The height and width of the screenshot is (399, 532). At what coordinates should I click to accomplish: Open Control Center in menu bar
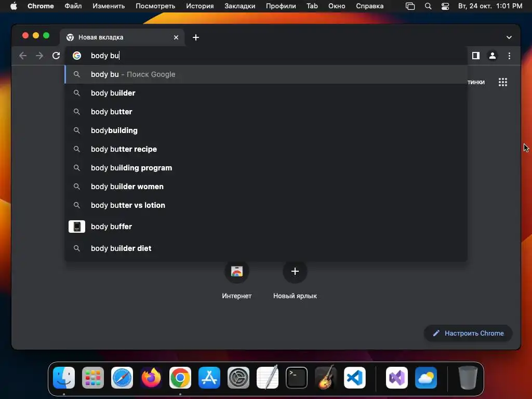click(445, 6)
